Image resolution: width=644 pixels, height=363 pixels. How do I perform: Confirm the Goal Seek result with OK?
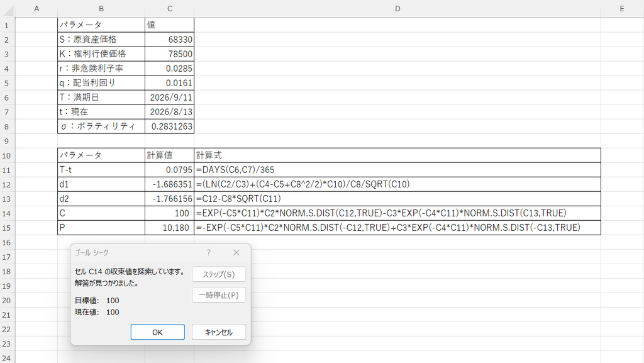(158, 332)
